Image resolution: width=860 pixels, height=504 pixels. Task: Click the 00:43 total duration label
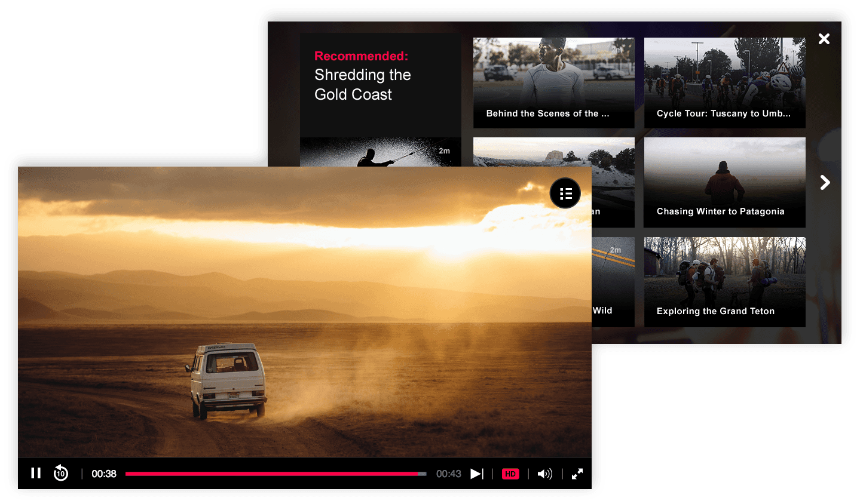(448, 474)
